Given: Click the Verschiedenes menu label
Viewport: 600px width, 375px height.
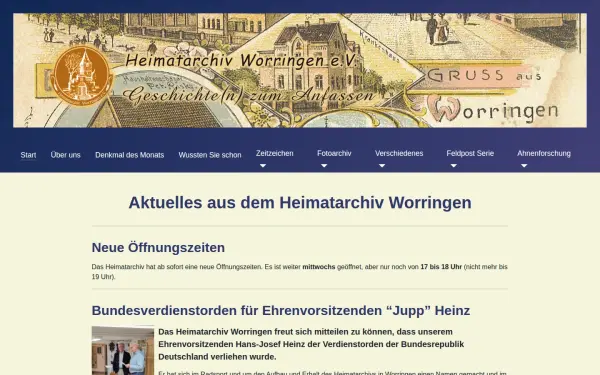Looking at the screenshot, I should coord(399,153).
